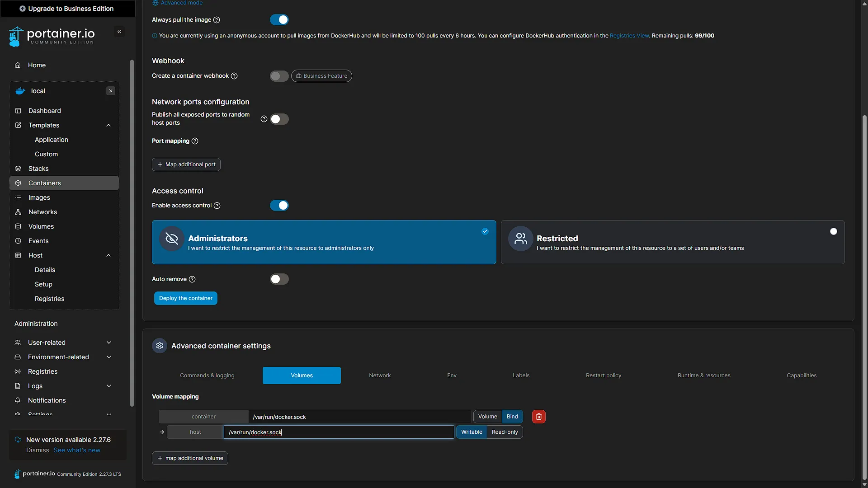Click the help icon beside Port mapping
Screen dimensions: 868x488
195,141
